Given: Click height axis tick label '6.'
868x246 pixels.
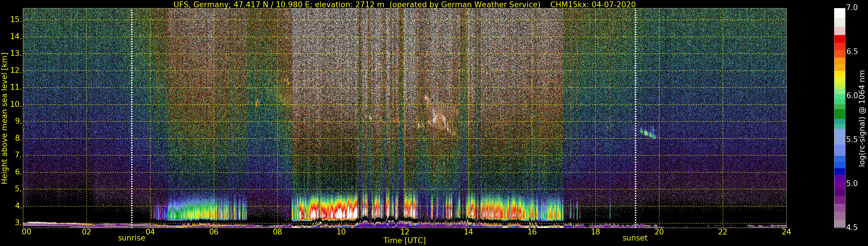Looking at the screenshot, I should [x=18, y=172].
